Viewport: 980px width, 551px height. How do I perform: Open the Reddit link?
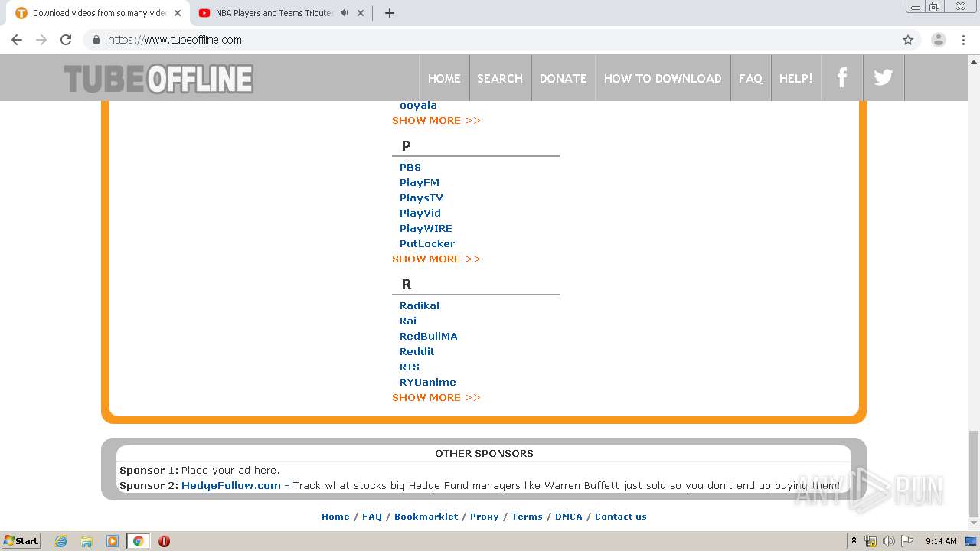pyautogui.click(x=417, y=351)
